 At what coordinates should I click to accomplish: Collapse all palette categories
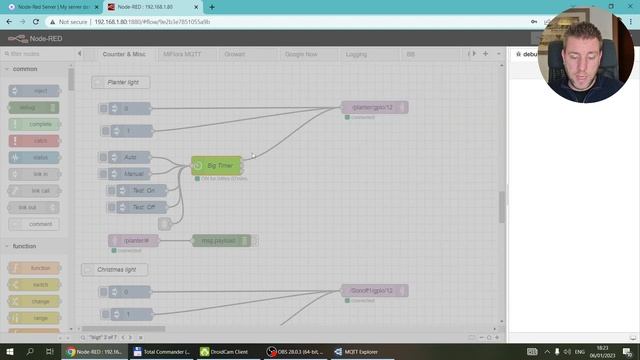60,338
